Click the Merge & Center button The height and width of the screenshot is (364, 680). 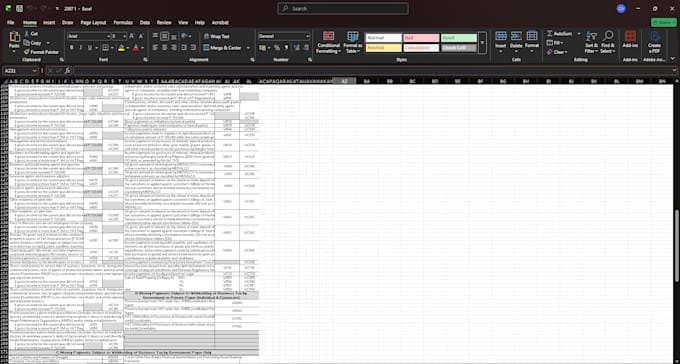(222, 48)
